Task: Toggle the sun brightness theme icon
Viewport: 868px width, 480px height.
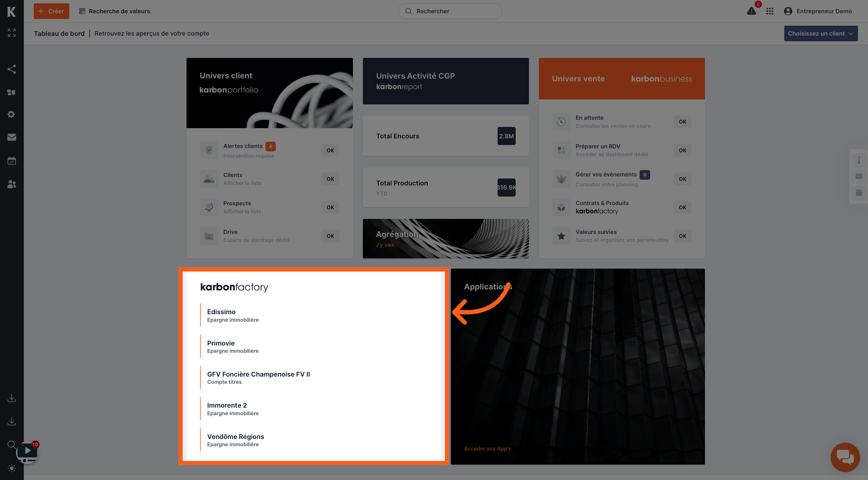Action: click(x=11, y=468)
